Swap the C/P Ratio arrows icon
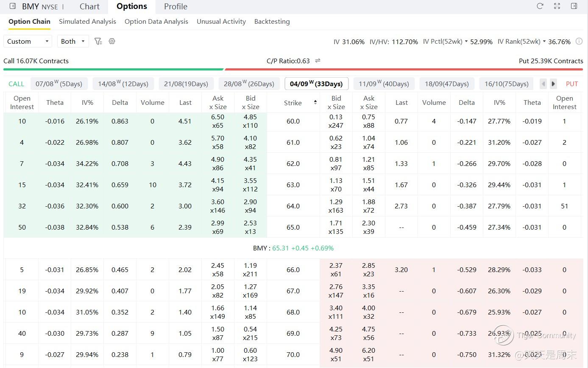Image resolution: width=588 pixels, height=368 pixels. coord(318,61)
